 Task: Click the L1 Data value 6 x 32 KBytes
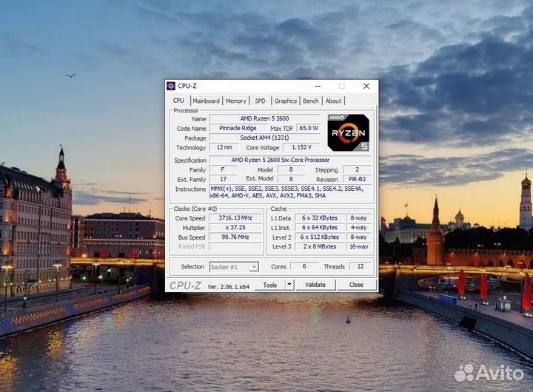(320, 217)
